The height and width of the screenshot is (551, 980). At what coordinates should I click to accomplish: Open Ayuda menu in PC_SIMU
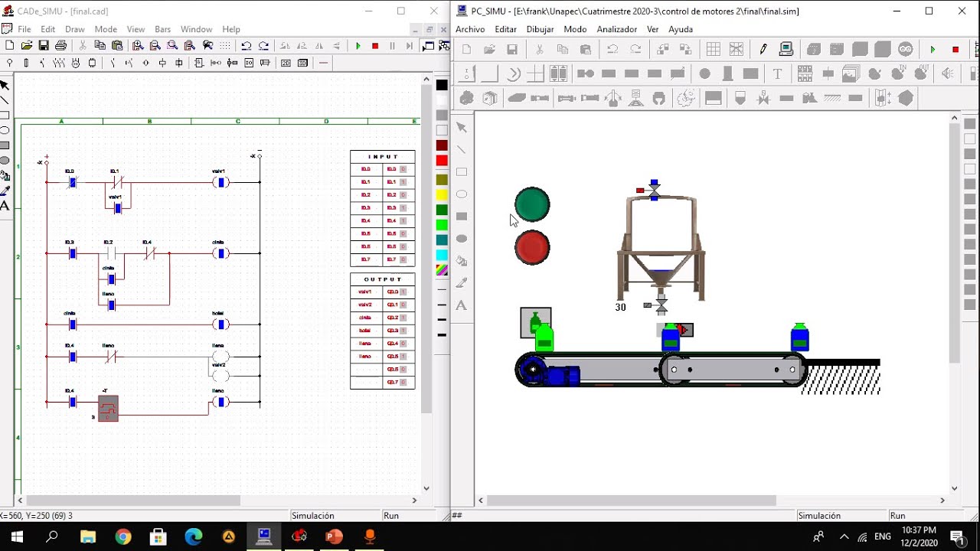[x=681, y=29]
